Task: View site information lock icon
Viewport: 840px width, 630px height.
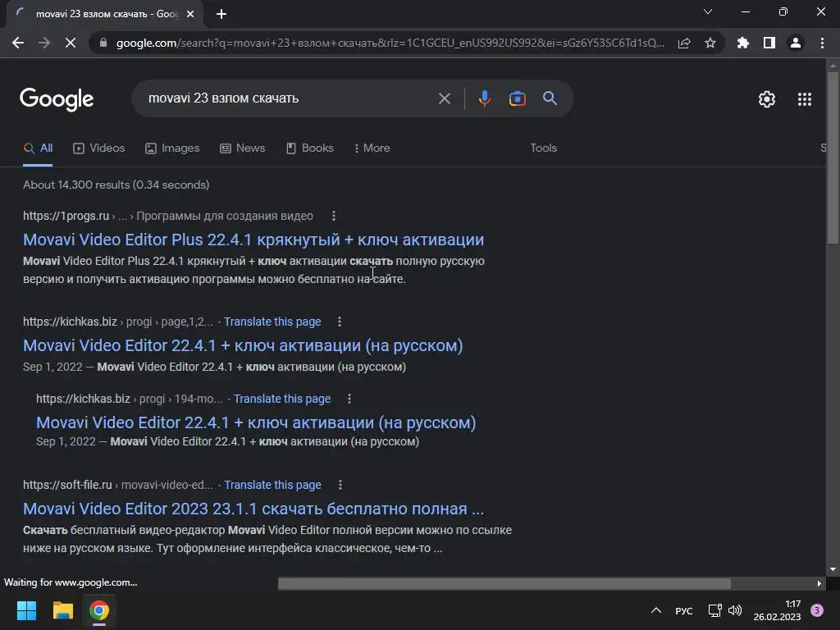Action: (x=103, y=43)
